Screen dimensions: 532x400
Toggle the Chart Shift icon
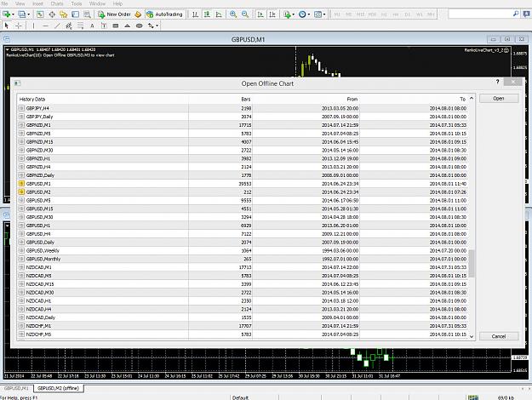coord(272,14)
